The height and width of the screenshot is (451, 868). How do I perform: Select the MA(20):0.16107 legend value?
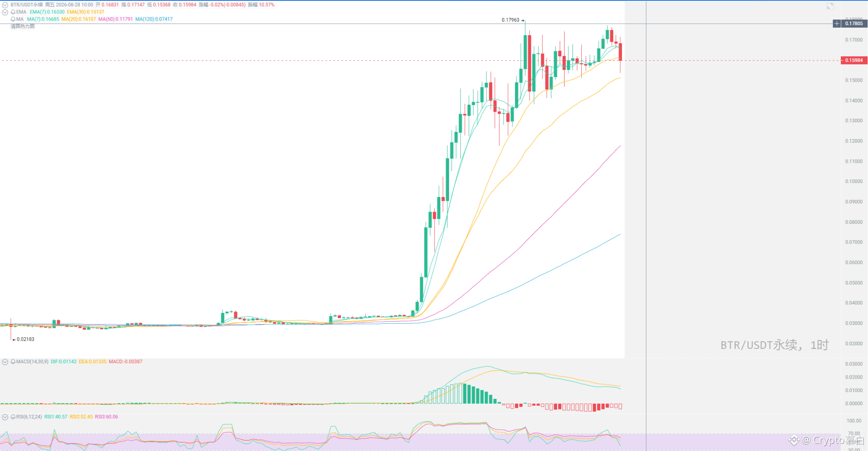pos(78,19)
